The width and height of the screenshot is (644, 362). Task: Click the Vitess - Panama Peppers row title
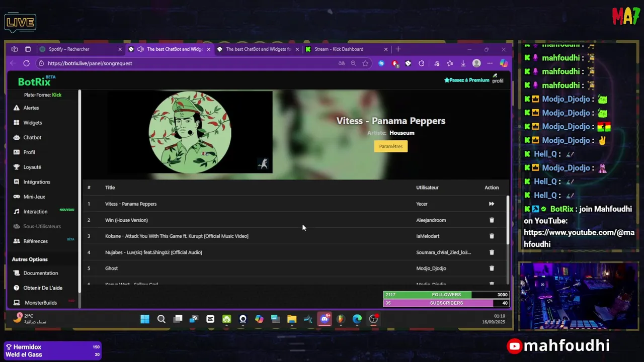click(x=131, y=204)
